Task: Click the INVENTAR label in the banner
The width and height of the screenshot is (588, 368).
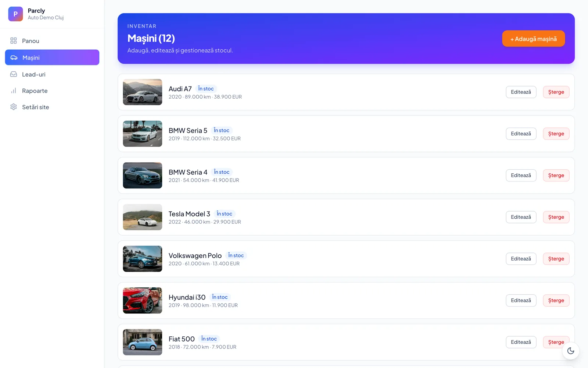Action: click(142, 26)
